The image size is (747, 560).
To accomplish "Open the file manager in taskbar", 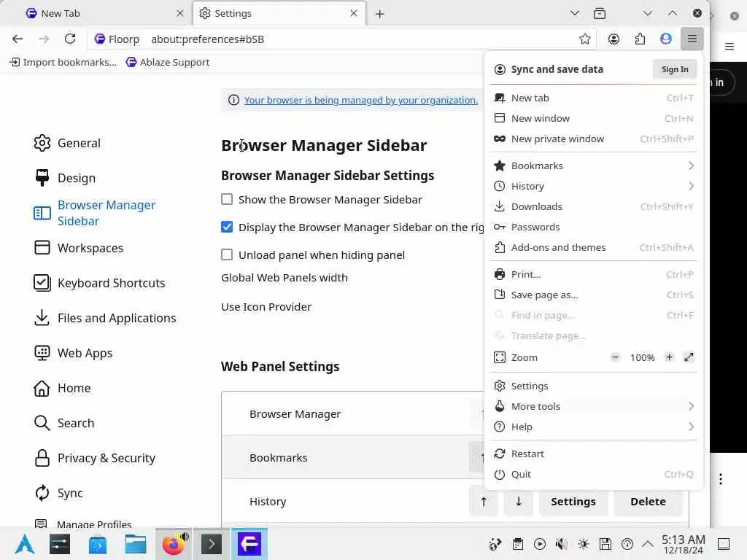I will click(135, 544).
